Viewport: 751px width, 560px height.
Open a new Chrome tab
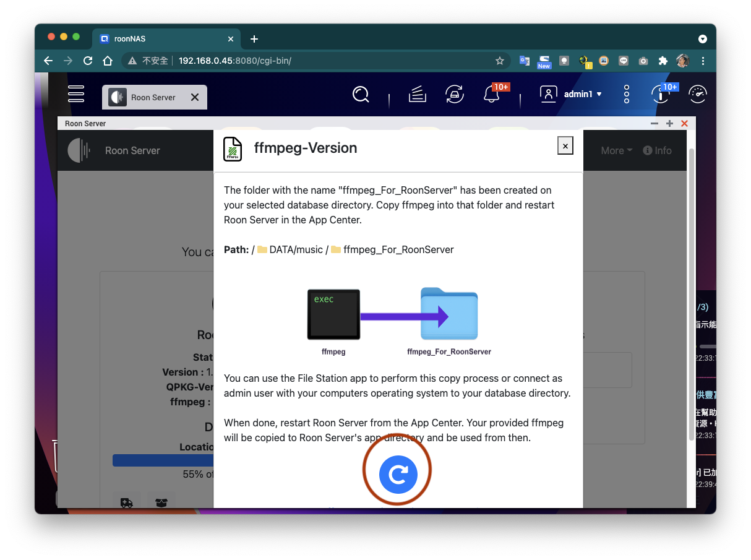(254, 39)
